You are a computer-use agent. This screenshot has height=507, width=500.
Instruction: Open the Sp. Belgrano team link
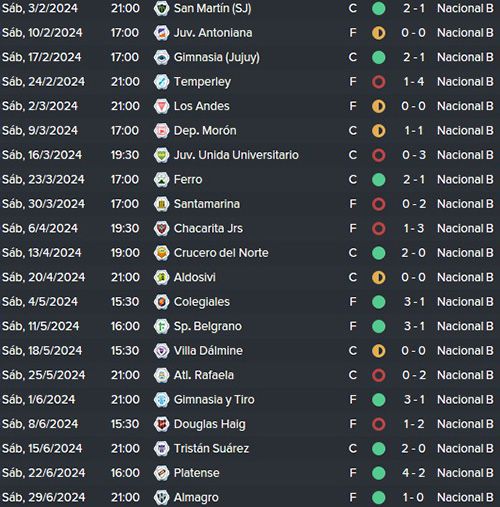click(x=208, y=326)
